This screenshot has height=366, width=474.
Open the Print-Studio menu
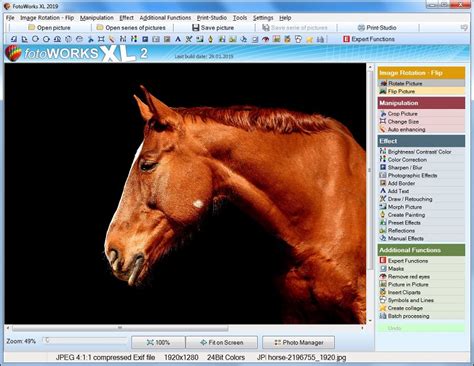point(212,18)
